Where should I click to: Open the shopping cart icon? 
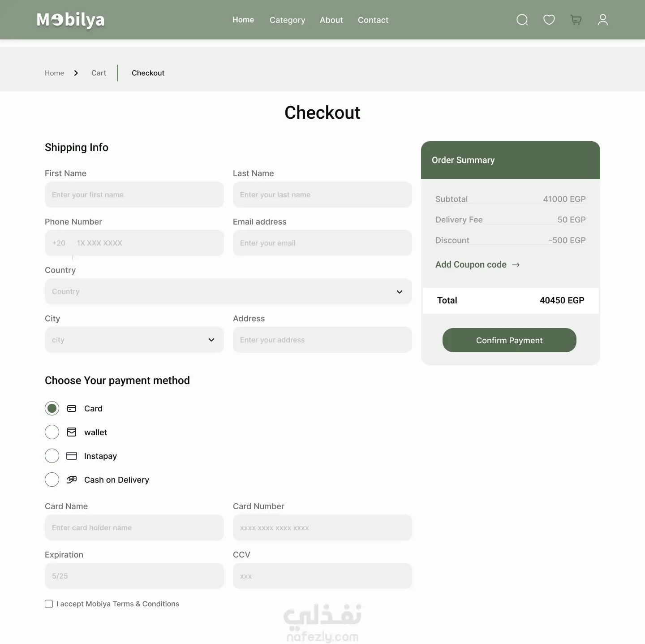[x=576, y=20]
